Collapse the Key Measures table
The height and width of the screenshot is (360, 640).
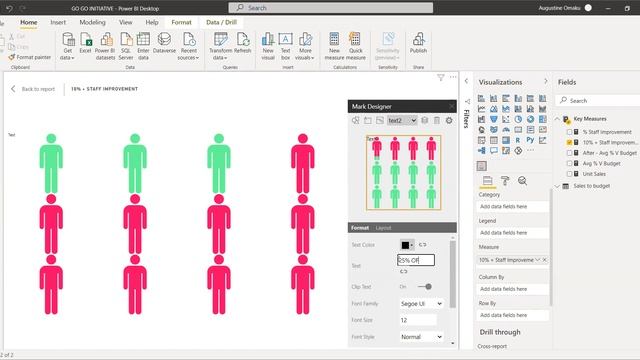tap(558, 119)
